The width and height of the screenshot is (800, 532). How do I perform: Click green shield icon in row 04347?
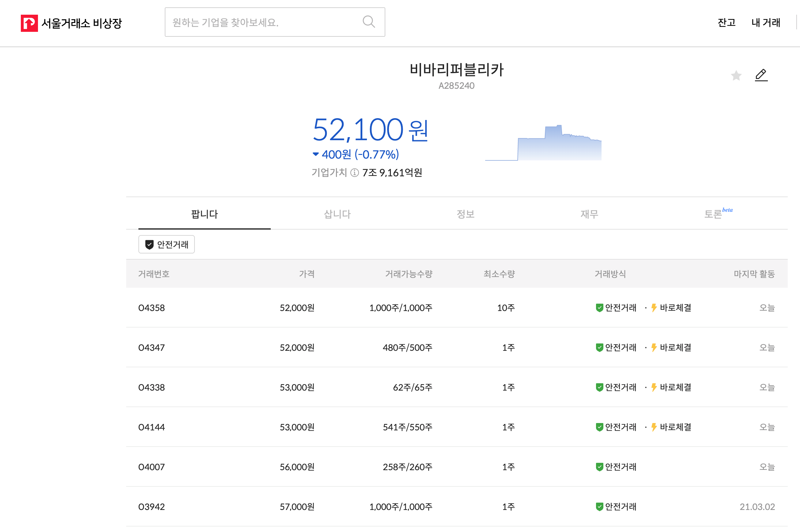[x=599, y=347]
